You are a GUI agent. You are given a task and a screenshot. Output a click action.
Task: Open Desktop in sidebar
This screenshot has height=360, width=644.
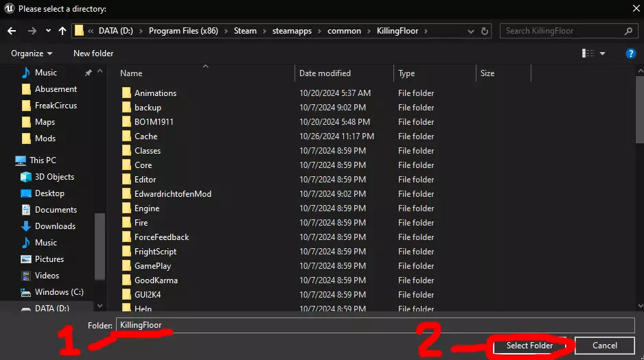point(49,193)
